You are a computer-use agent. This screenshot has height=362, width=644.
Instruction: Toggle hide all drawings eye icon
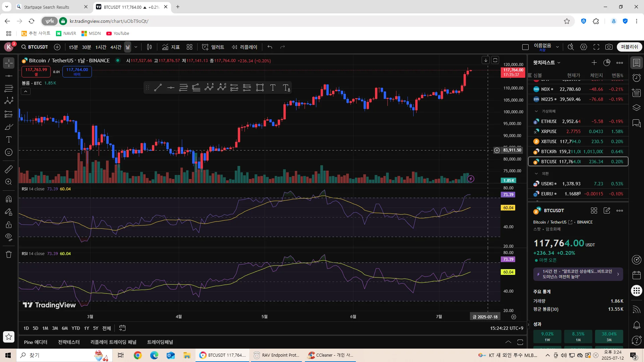tap(9, 237)
